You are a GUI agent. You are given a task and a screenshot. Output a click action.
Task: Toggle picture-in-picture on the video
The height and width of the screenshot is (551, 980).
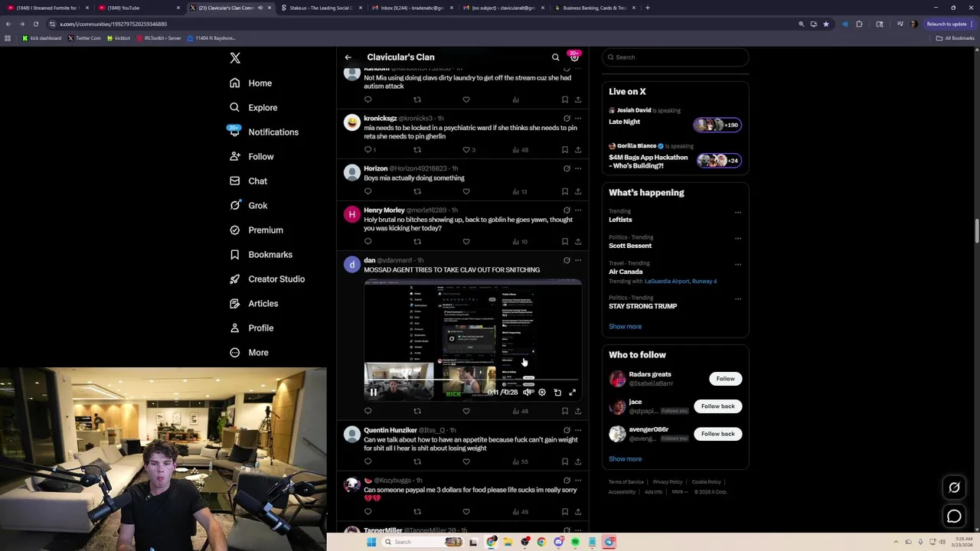click(x=557, y=392)
